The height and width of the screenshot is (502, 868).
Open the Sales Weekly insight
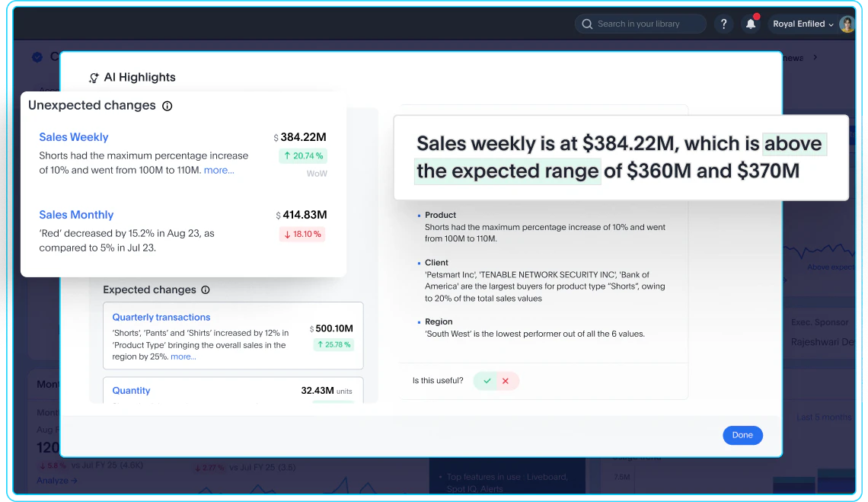(74, 137)
